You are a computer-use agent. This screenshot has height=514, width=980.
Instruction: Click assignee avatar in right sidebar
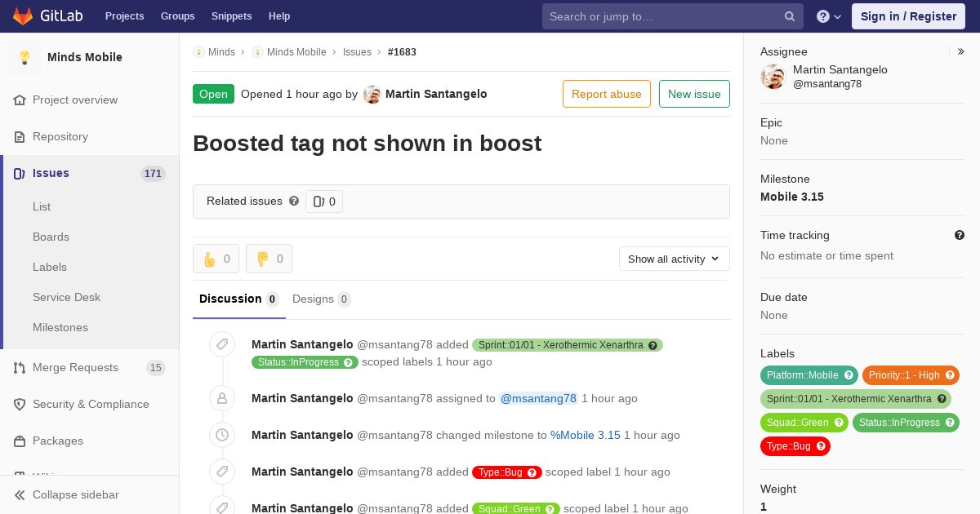(773, 77)
